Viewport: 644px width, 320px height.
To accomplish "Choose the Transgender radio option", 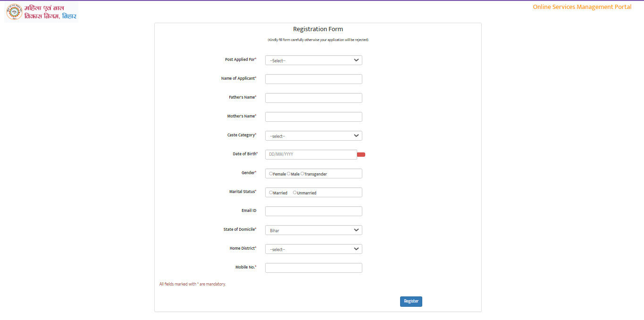I will (x=302, y=174).
